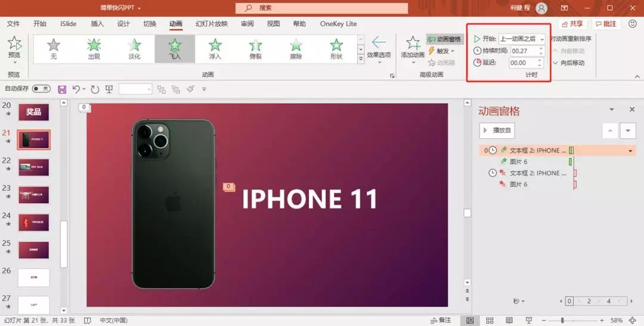644x326 pixels.
Task: Open the 秒 seconds dropdown
Action: (x=519, y=302)
